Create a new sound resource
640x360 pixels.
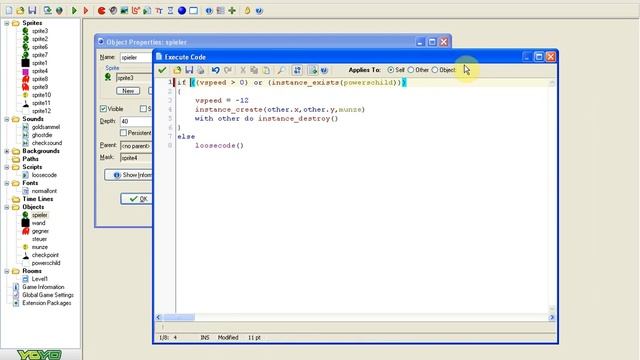[x=113, y=11]
